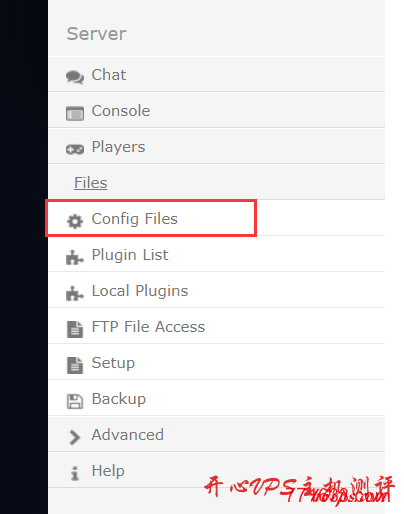The width and height of the screenshot is (404, 514).
Task: Click the Help info icon
Action: (x=75, y=473)
